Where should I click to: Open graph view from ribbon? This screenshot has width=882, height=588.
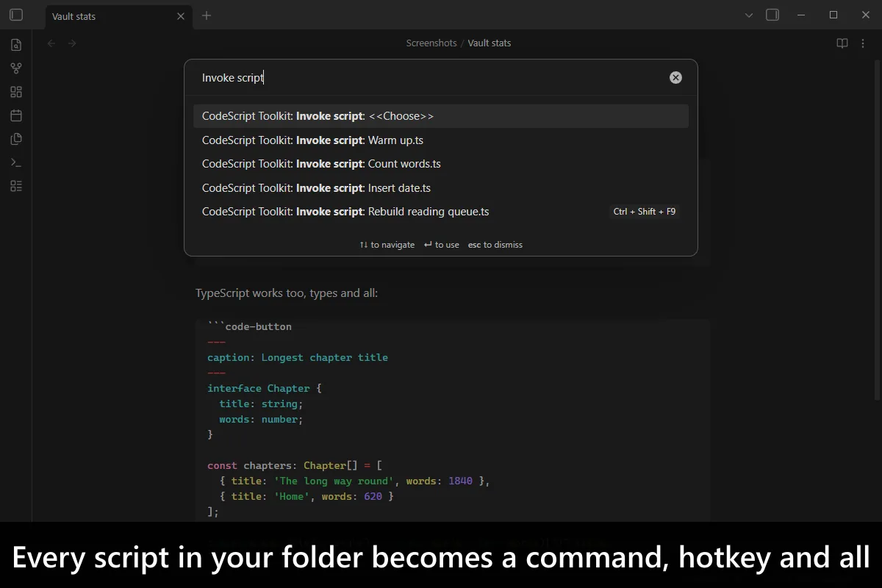(16, 68)
